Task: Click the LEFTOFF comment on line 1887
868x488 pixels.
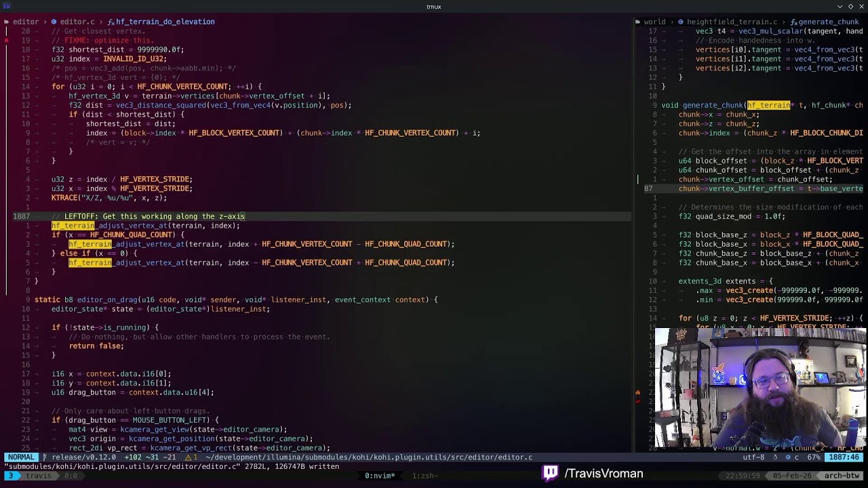Action: click(x=148, y=216)
